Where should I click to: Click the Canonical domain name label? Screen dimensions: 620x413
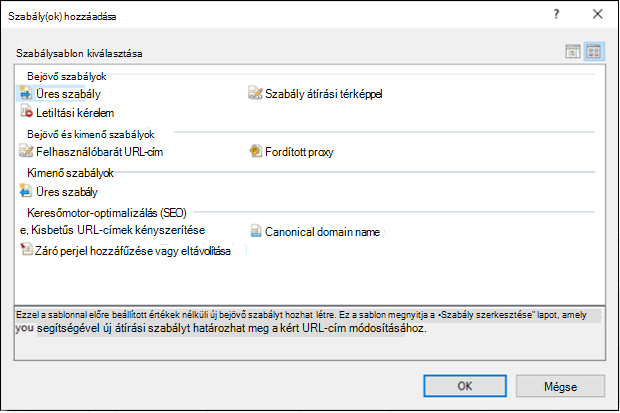click(322, 232)
